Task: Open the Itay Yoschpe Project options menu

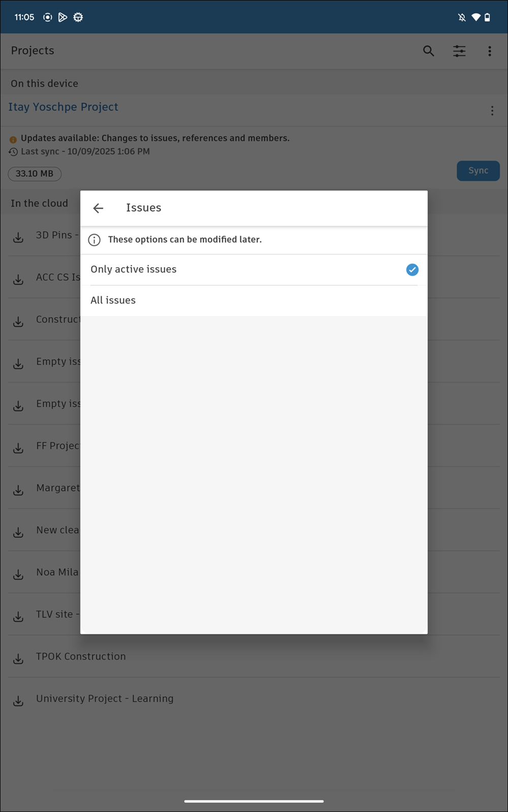Action: tap(492, 111)
